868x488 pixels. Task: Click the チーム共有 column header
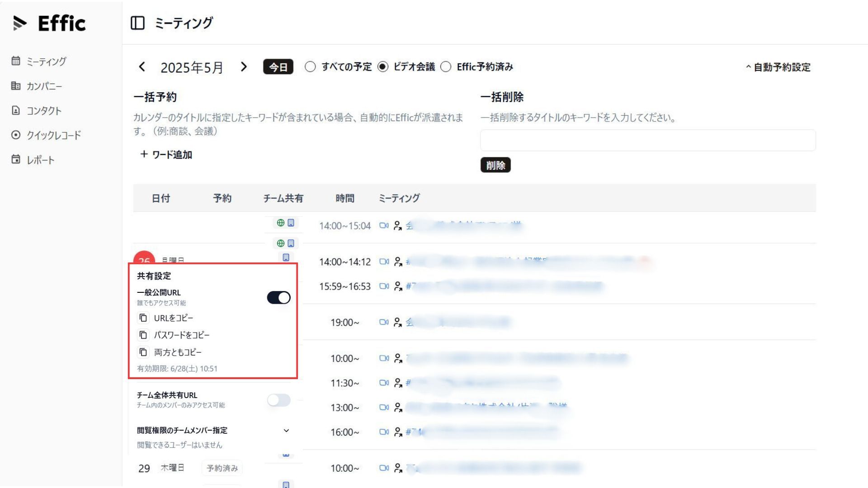click(283, 198)
